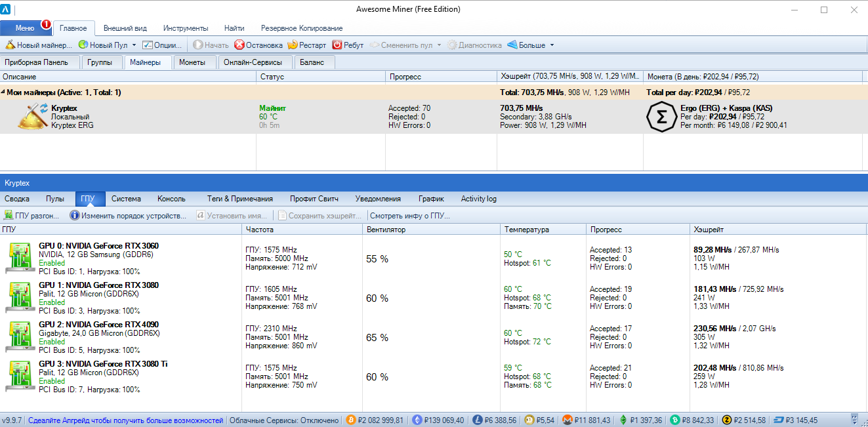Reboot the rig with Ребут
This screenshot has width=868, height=427.
(348, 45)
